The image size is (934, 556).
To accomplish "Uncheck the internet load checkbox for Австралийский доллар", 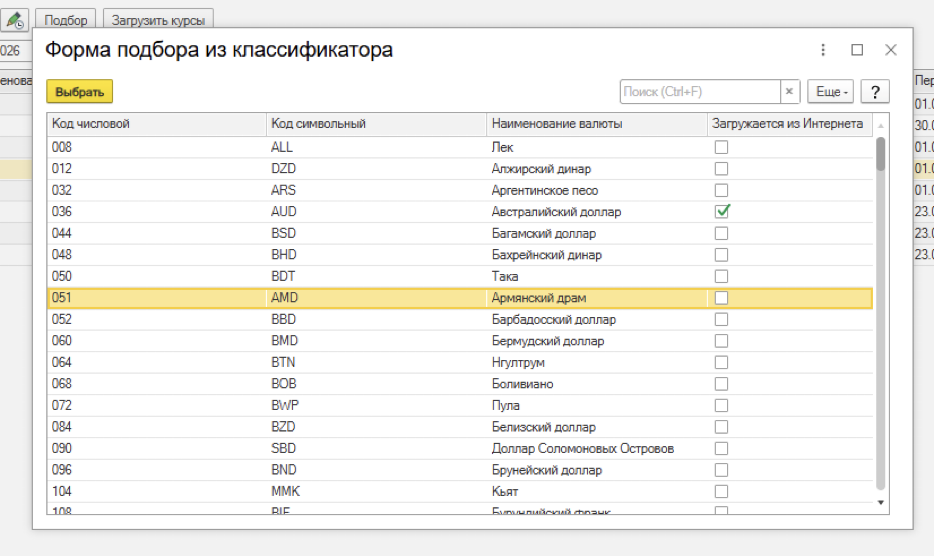I will [x=721, y=211].
